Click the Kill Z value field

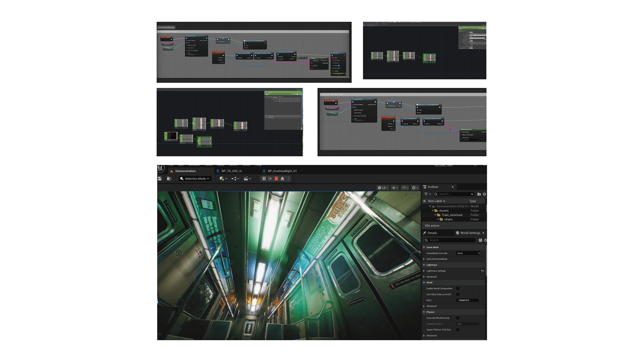[x=467, y=300]
